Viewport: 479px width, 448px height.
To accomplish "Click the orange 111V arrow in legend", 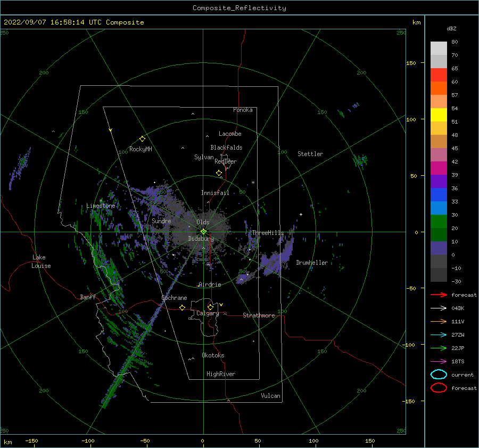I will click(439, 321).
